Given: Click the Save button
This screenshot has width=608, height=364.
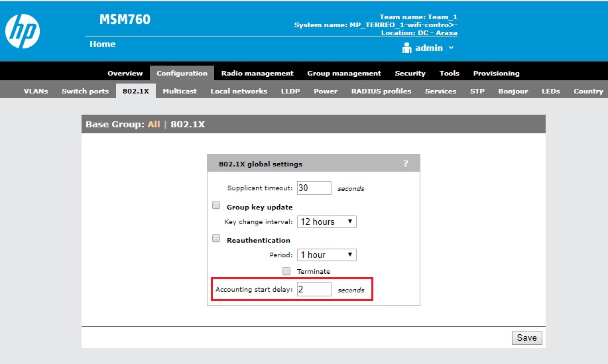Looking at the screenshot, I should (526, 337).
